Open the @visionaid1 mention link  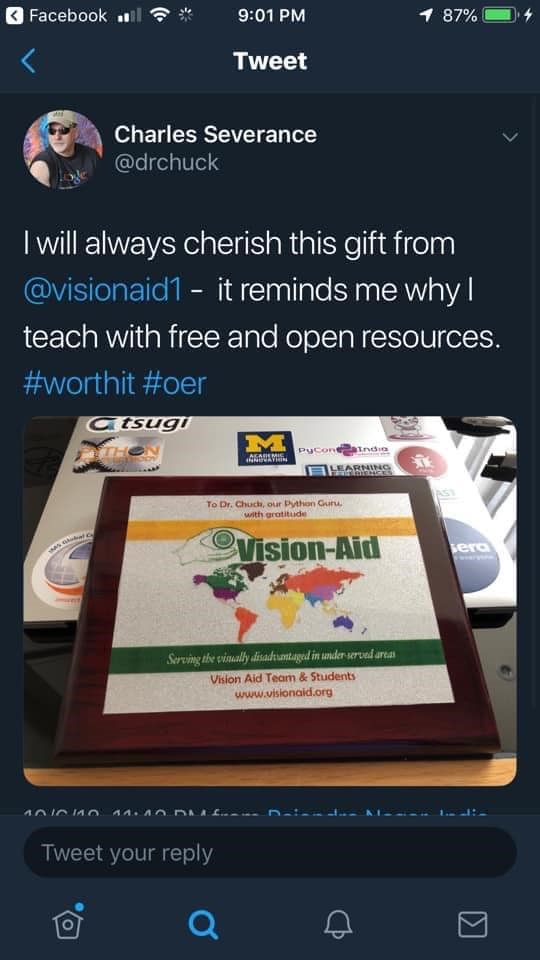(x=103, y=289)
